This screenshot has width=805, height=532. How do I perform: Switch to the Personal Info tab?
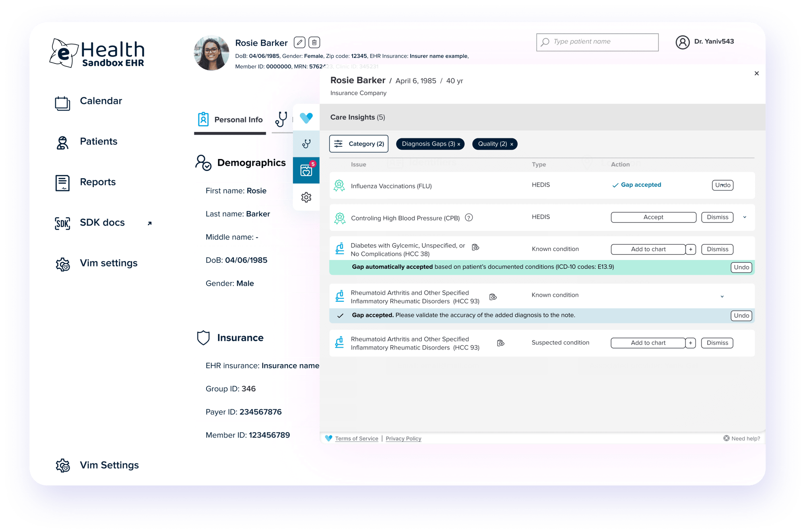[x=230, y=120]
